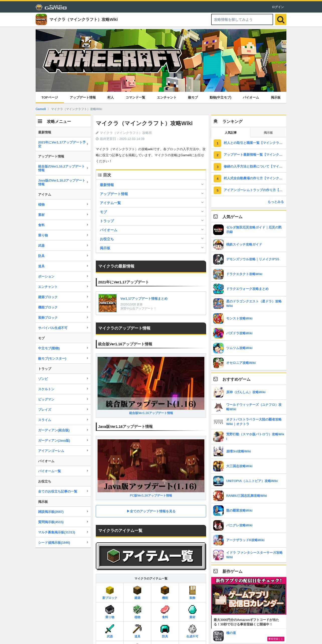
Task: Open the UNITOPIA game icon
Action: 218,481
